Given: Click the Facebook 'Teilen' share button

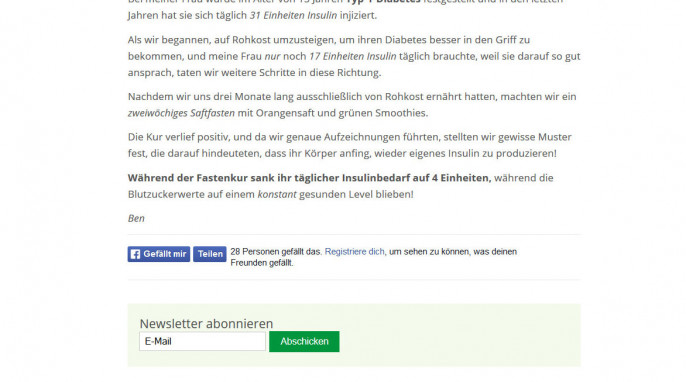Looking at the screenshot, I should (210, 254).
